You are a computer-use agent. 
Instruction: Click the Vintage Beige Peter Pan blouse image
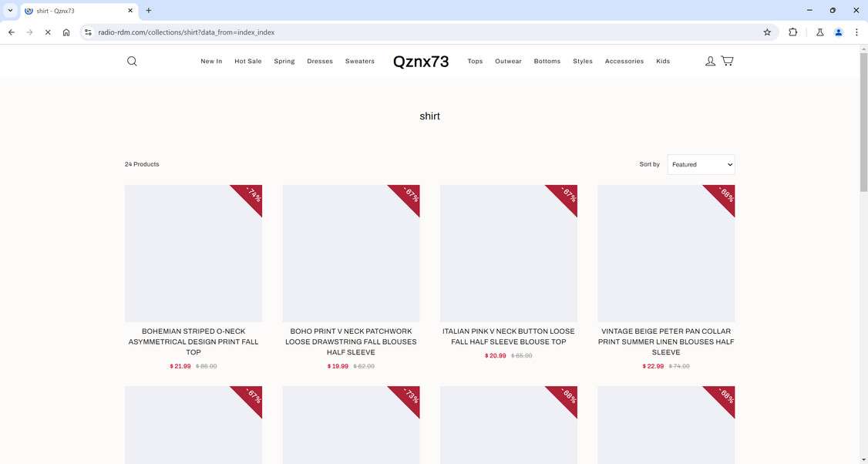pyautogui.click(x=666, y=254)
